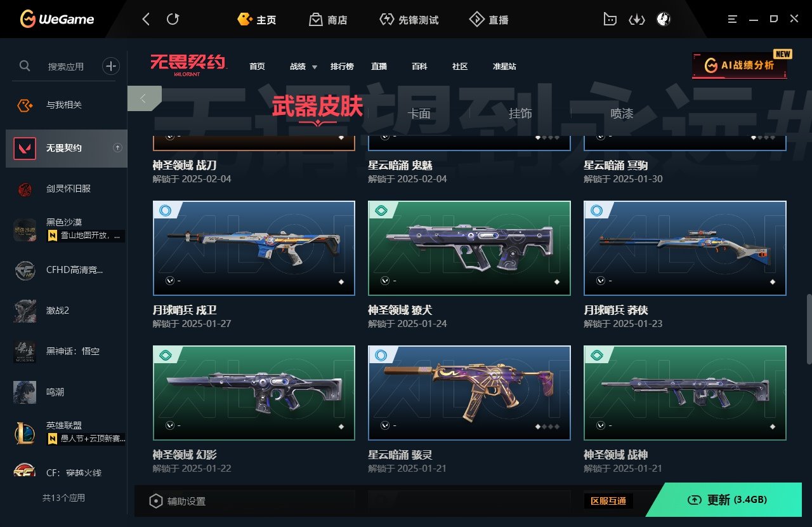Switch to the 卡面 tab

click(419, 114)
